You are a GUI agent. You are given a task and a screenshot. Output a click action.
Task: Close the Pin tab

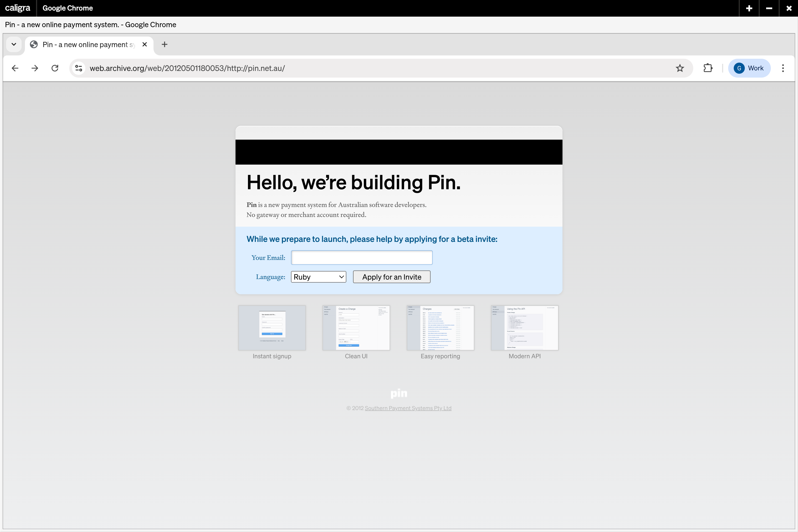pos(145,44)
